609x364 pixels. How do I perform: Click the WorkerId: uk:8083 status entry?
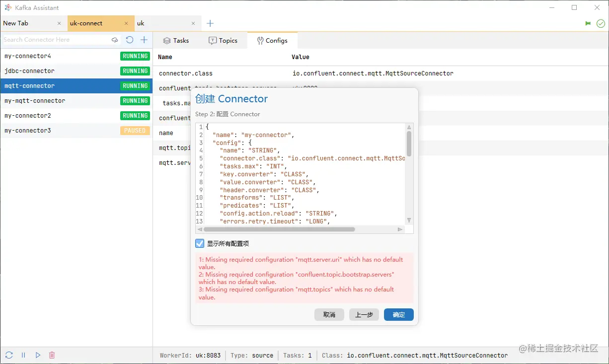190,356
